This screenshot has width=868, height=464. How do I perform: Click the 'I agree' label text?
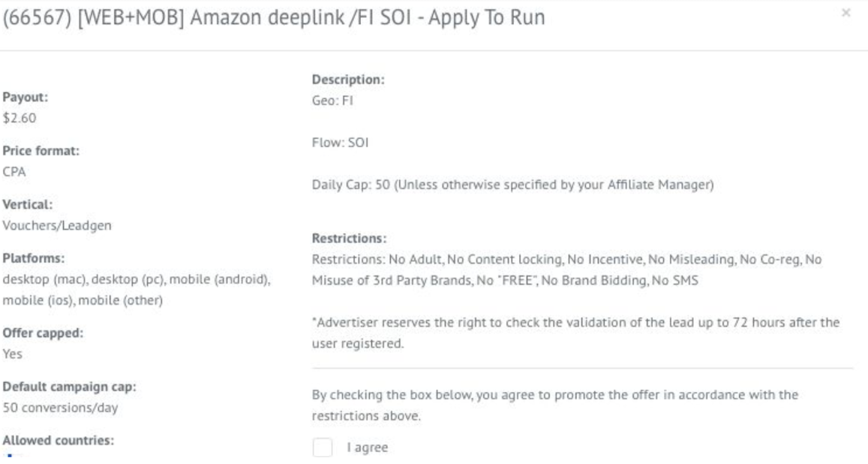pos(368,447)
